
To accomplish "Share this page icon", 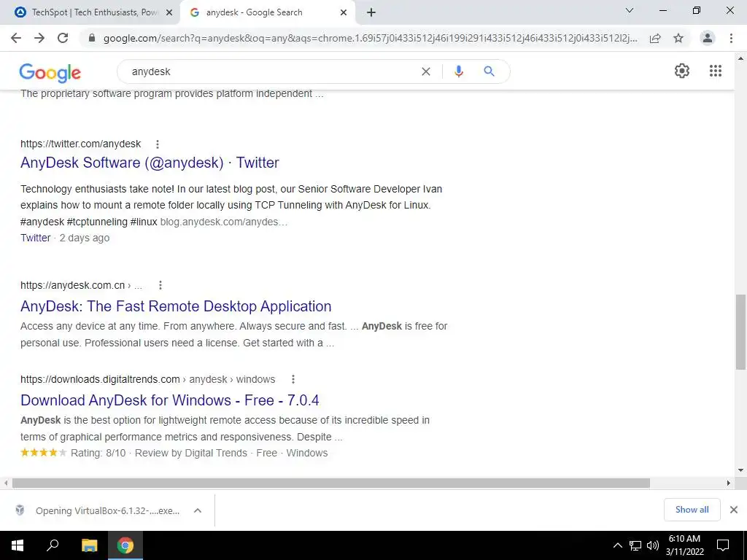I will coord(656,38).
